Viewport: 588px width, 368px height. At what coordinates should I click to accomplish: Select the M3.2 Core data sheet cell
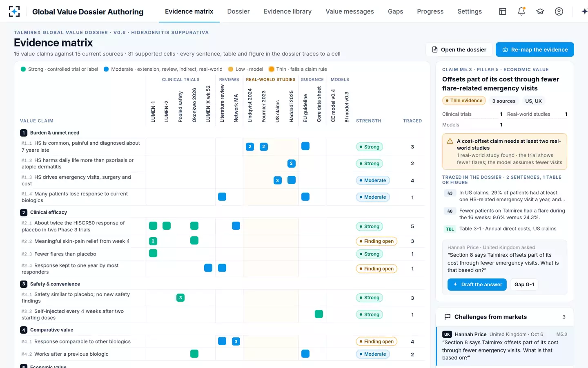(x=319, y=314)
